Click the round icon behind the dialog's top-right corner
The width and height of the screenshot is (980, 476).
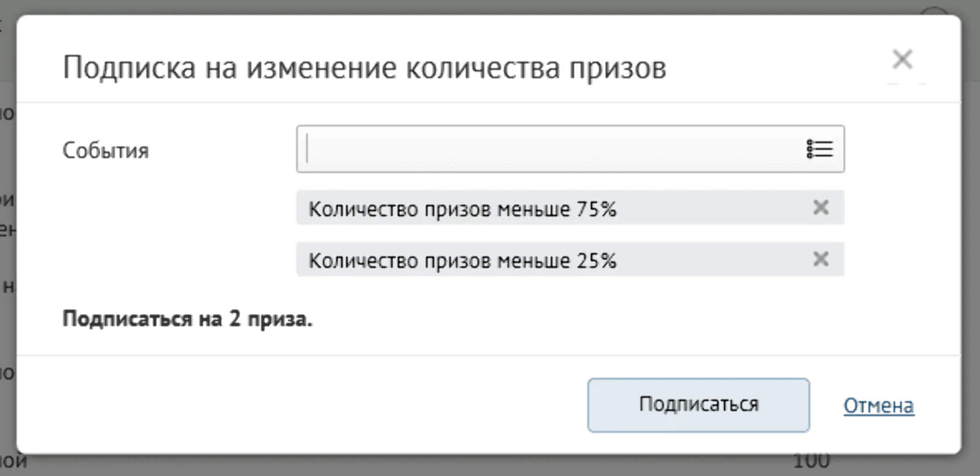click(935, 11)
